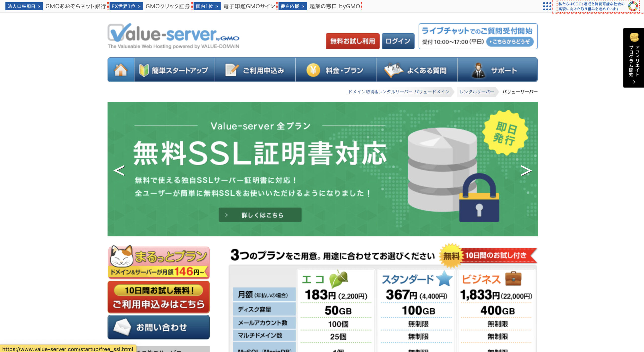
Task: Click 詳しくはこちら on SSL banner
Action: (x=260, y=215)
